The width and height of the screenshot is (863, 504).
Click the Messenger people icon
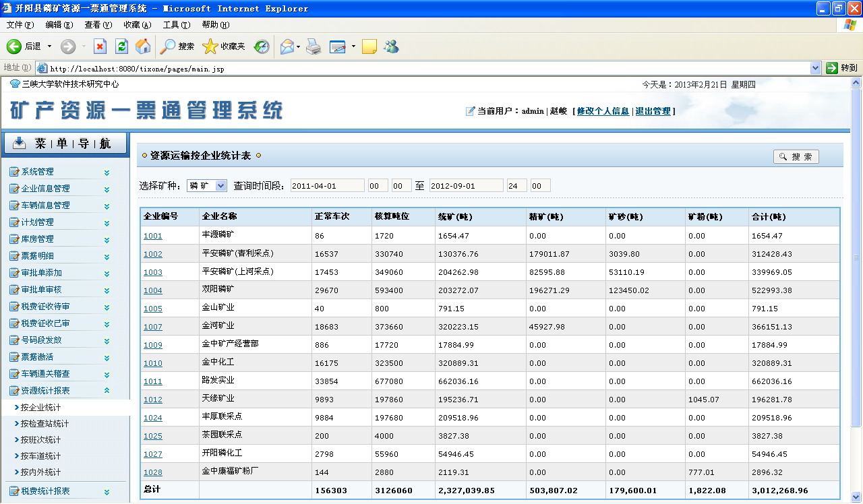(x=391, y=46)
